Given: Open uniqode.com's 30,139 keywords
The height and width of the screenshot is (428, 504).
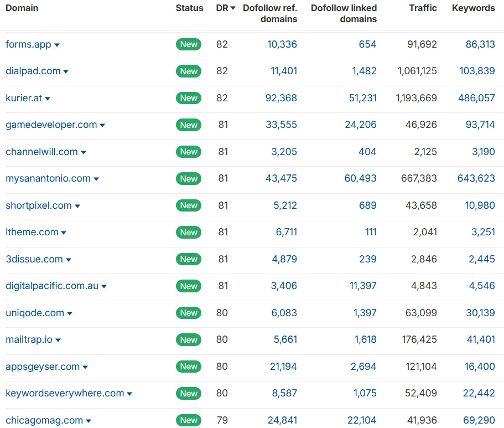Looking at the screenshot, I should pyautogui.click(x=481, y=313).
